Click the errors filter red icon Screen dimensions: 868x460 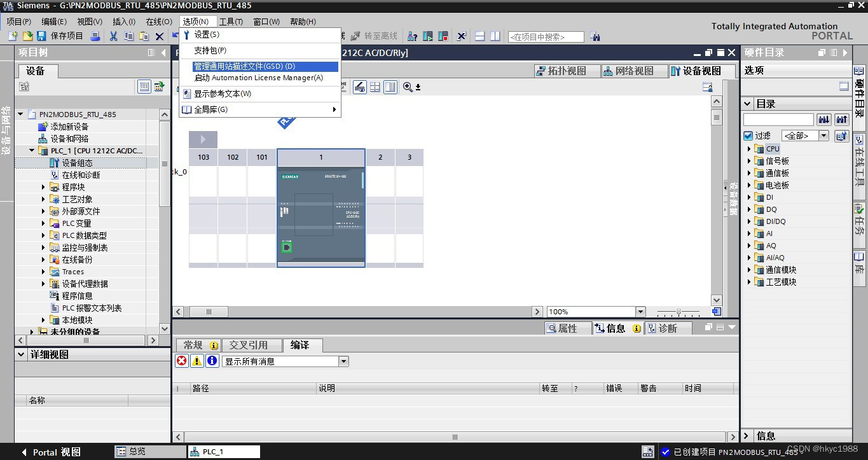pos(182,361)
